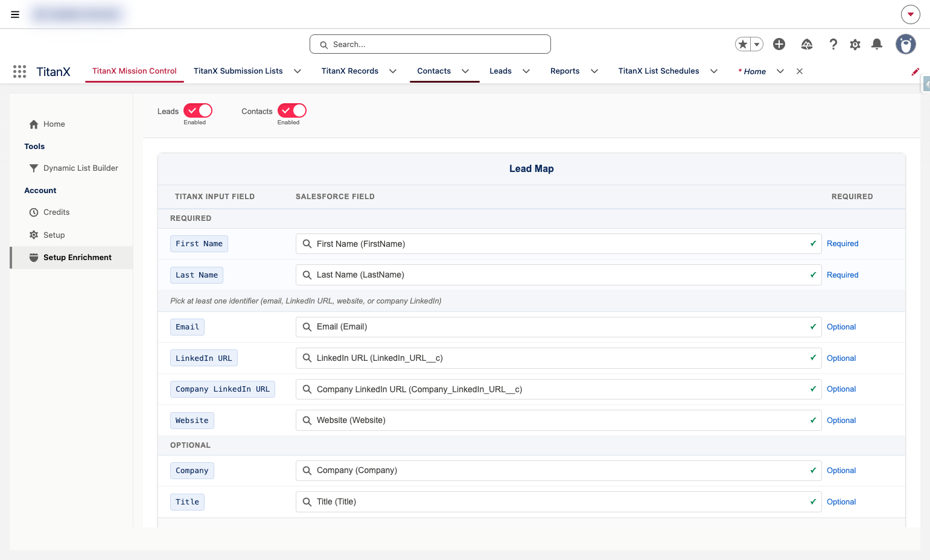Screen dimensions: 930x560
Task: Close the Home tab with X
Action: pyautogui.click(x=800, y=71)
